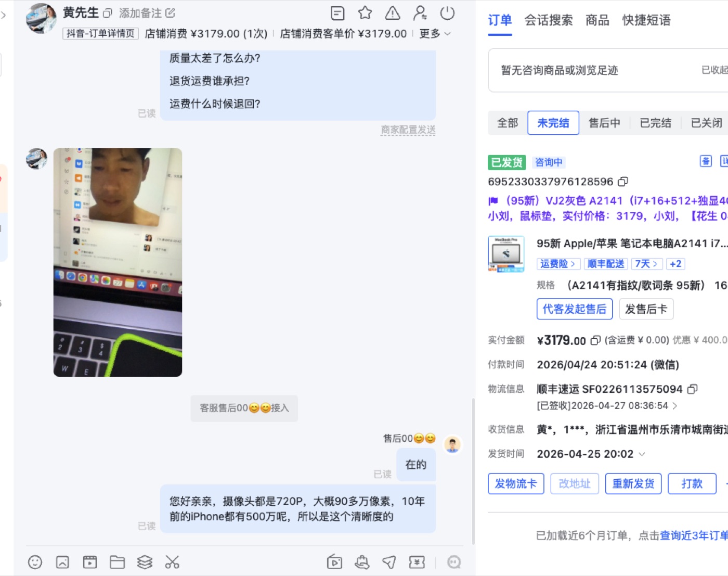Open the 7天 tag details

click(646, 264)
